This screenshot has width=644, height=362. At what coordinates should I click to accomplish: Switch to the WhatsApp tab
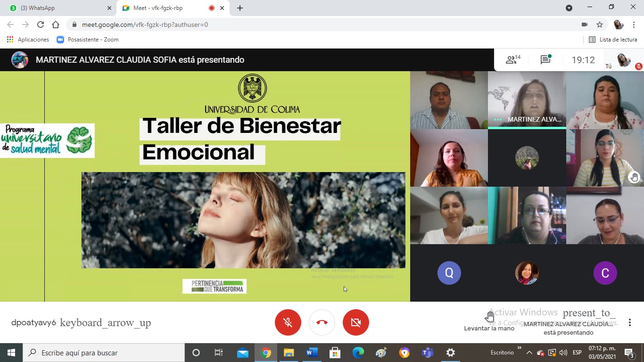tap(57, 8)
